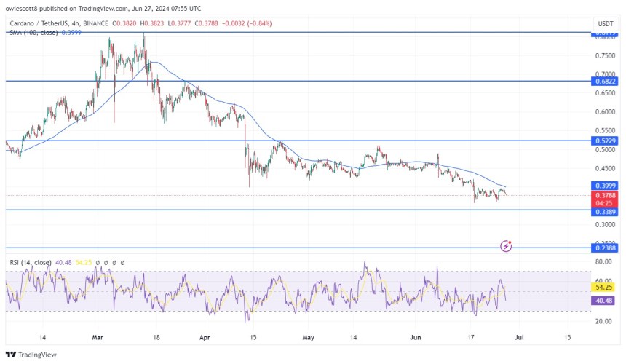The image size is (626, 364).
Task: Click the RSI (14, close) indicator legend
Action: 33,262
